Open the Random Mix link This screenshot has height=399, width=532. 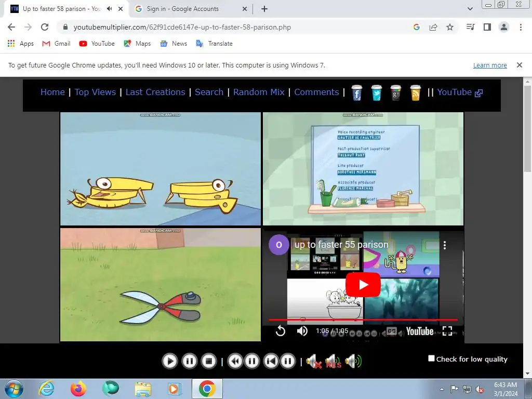click(x=259, y=92)
